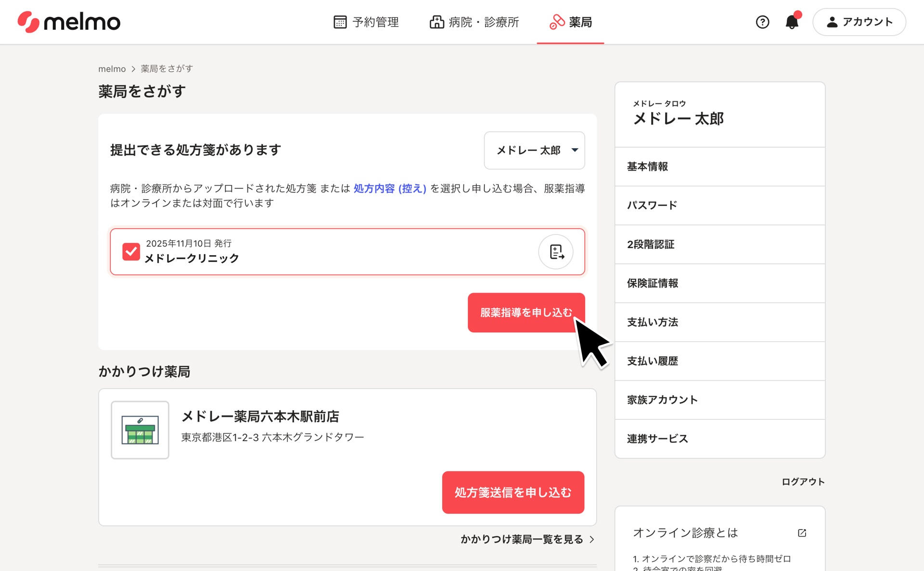Open the メドレー 太郎 patient dropdown
The height and width of the screenshot is (571, 924).
coord(534,150)
